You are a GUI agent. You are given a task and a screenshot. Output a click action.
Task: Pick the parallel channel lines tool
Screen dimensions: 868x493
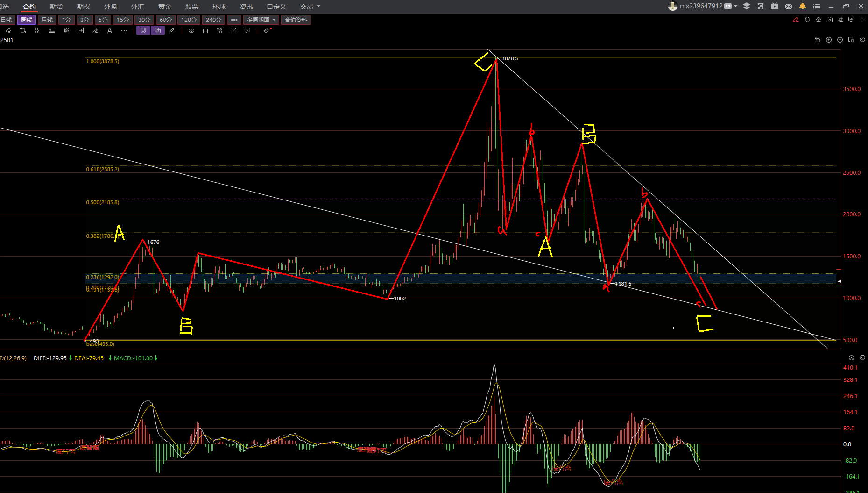pyautogui.click(x=37, y=30)
